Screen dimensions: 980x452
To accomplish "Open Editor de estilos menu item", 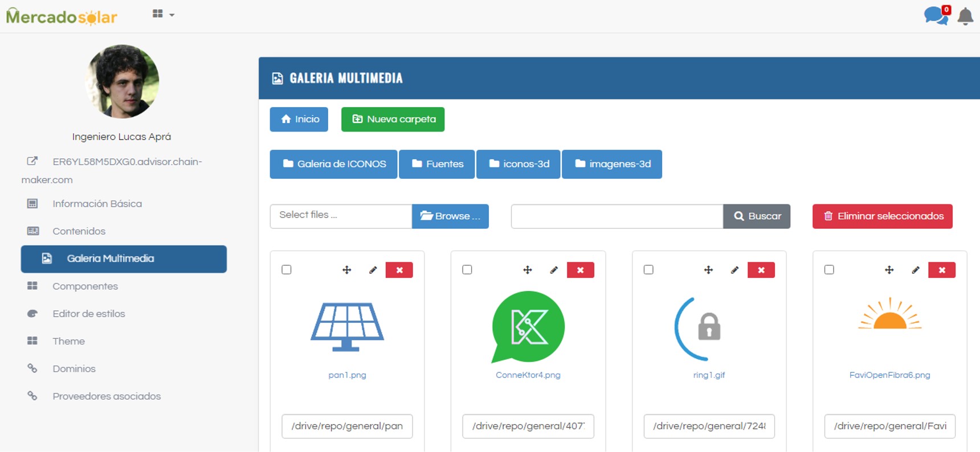I will point(88,314).
